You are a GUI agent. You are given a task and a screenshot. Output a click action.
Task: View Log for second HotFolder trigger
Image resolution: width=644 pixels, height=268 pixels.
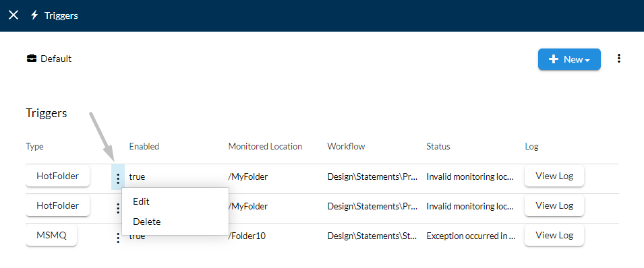pyautogui.click(x=554, y=206)
